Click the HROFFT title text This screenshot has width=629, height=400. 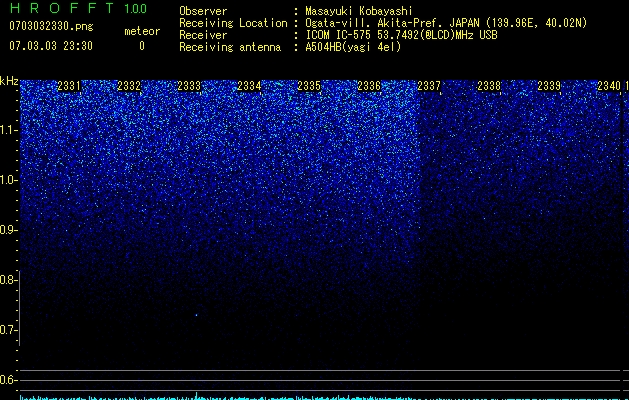point(61,8)
